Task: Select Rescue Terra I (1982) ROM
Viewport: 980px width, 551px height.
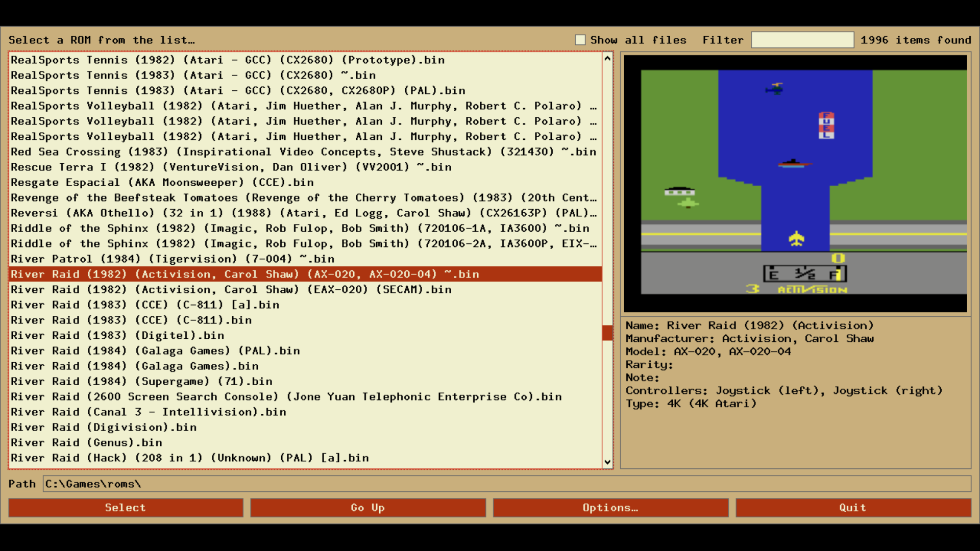Action: click(x=305, y=167)
